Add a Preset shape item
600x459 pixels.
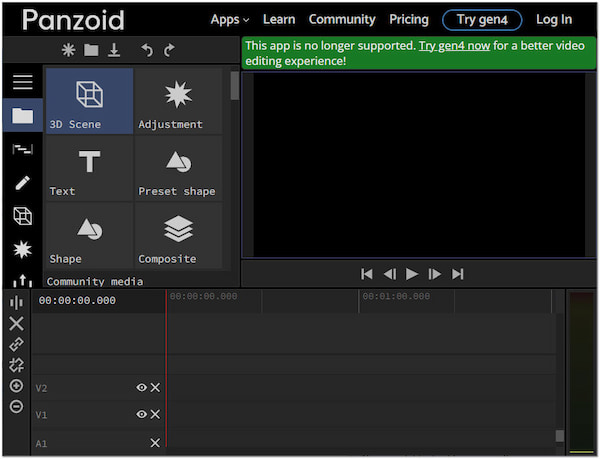(178, 168)
